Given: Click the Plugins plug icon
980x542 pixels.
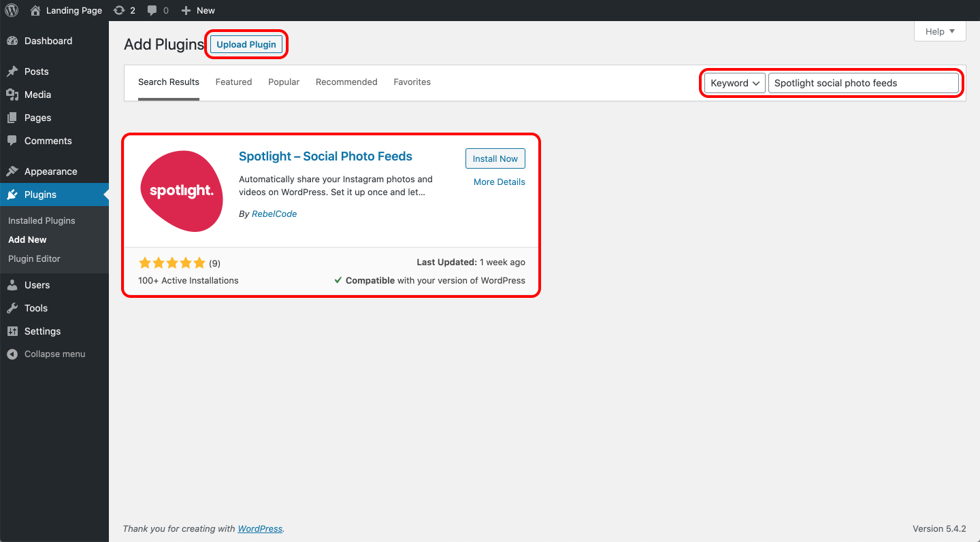Looking at the screenshot, I should 12,194.
